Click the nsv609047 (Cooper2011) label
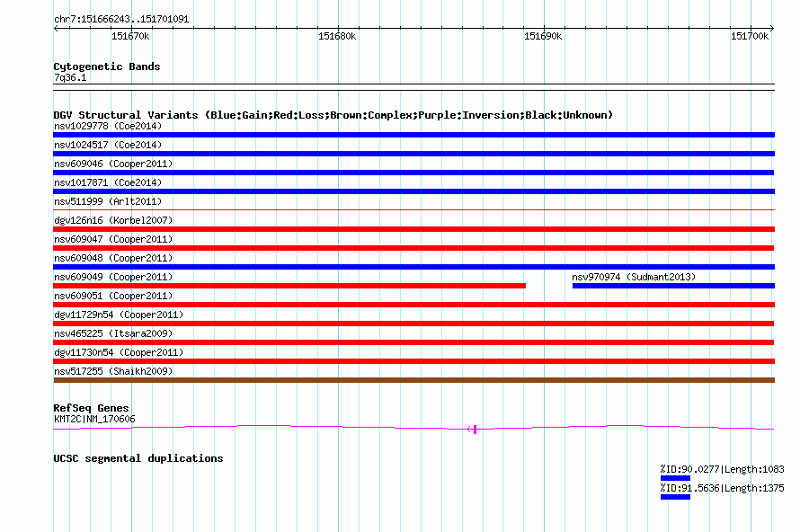The image size is (800, 532). [113, 239]
